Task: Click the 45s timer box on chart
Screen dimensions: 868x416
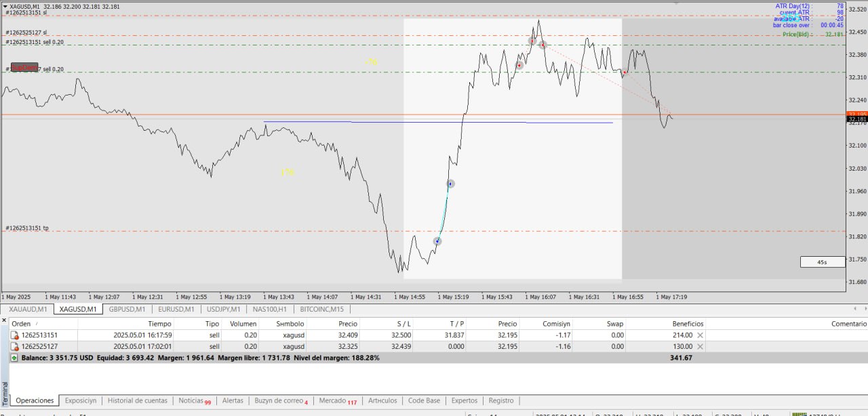Action: (x=822, y=262)
